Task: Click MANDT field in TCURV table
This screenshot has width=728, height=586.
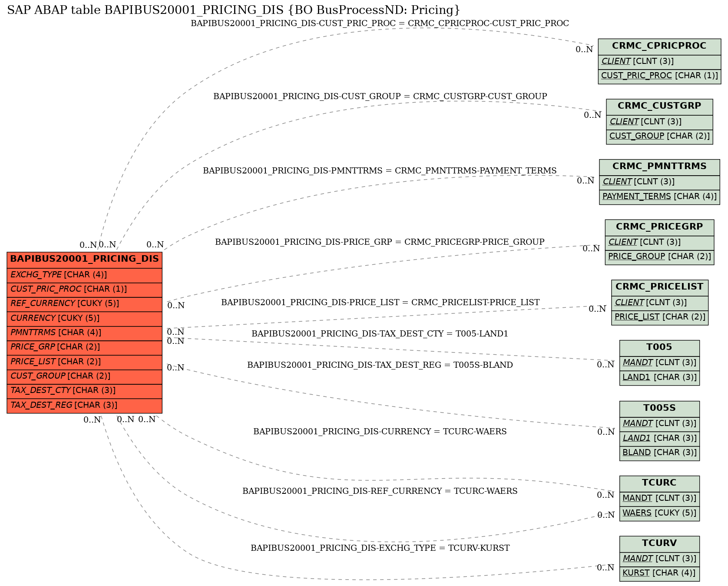Action: tap(659, 559)
